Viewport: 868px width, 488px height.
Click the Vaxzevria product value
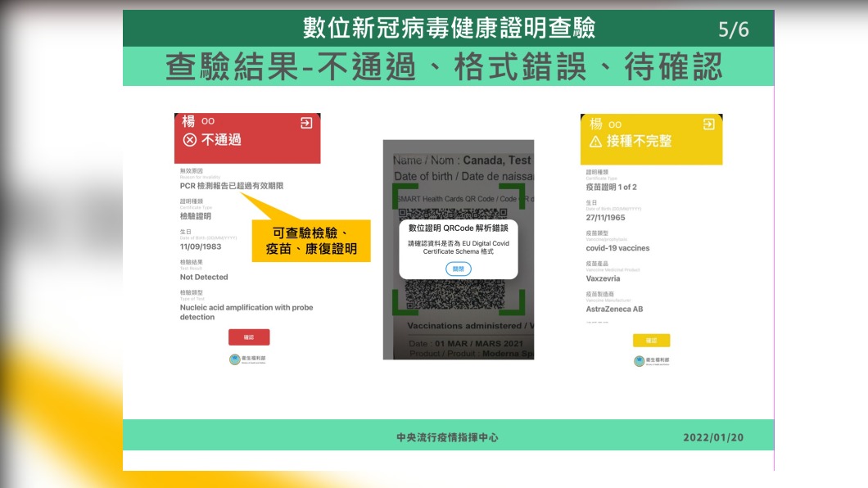click(x=603, y=278)
